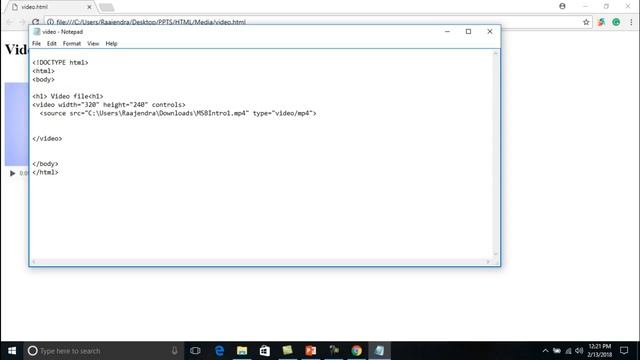The image size is (640, 360).
Task: Bookmark this page with the star icon
Action: (586, 22)
